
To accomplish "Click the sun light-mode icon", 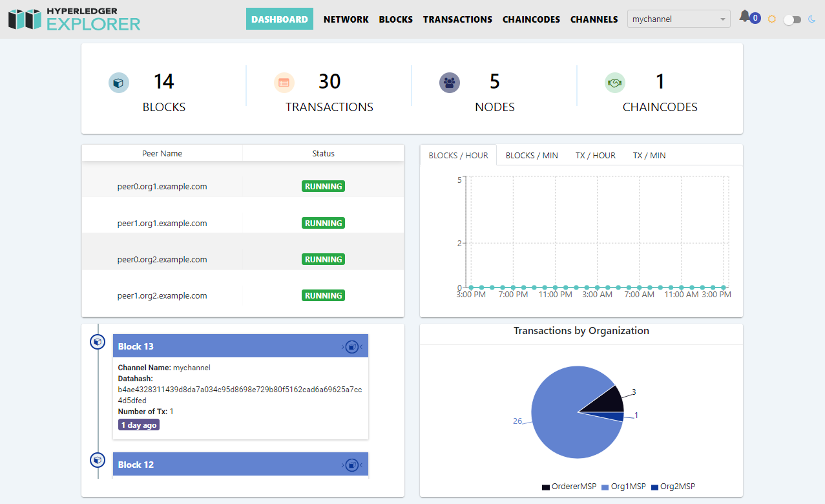I will [771, 19].
